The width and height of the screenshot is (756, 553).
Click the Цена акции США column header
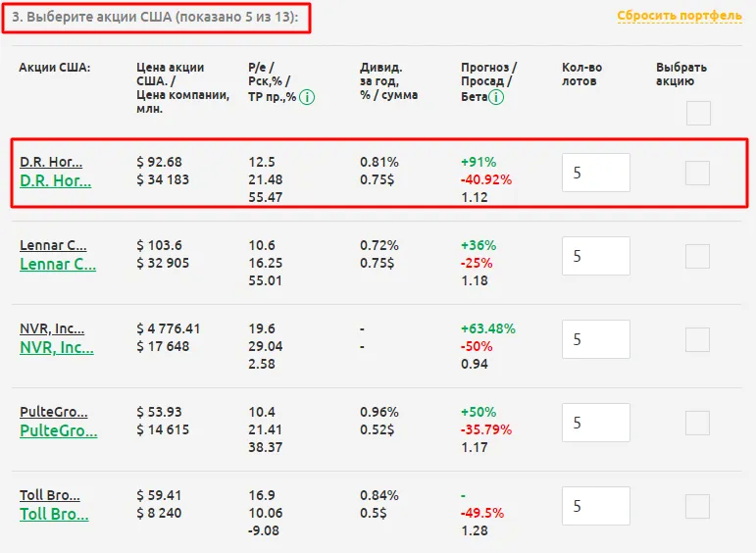point(182,87)
